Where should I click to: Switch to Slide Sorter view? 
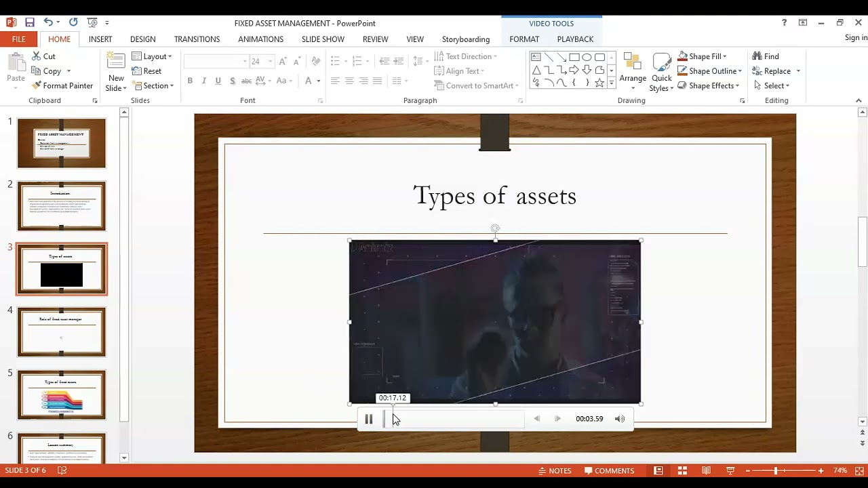point(682,470)
